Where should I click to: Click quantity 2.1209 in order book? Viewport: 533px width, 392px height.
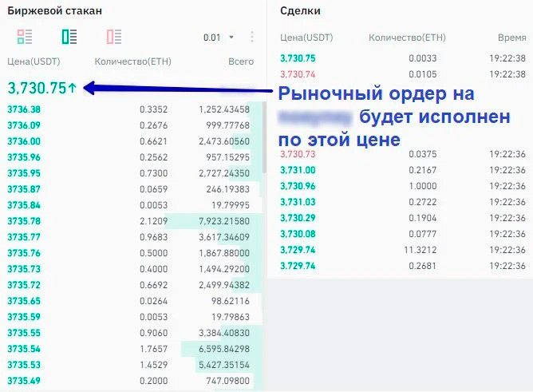[154, 221]
